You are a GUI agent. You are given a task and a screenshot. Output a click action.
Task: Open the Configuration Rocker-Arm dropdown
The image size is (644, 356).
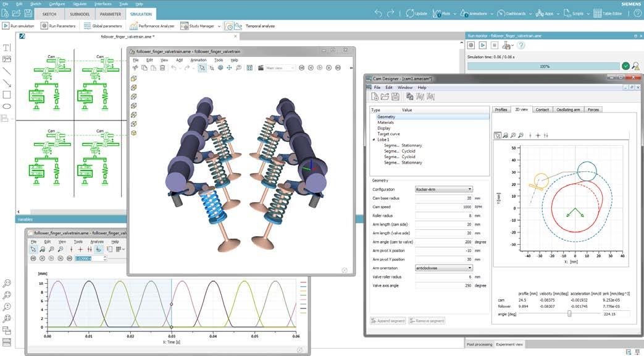[443, 190]
